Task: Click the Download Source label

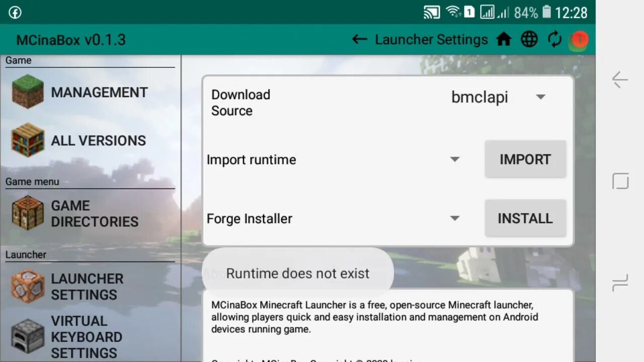Action: (240, 103)
